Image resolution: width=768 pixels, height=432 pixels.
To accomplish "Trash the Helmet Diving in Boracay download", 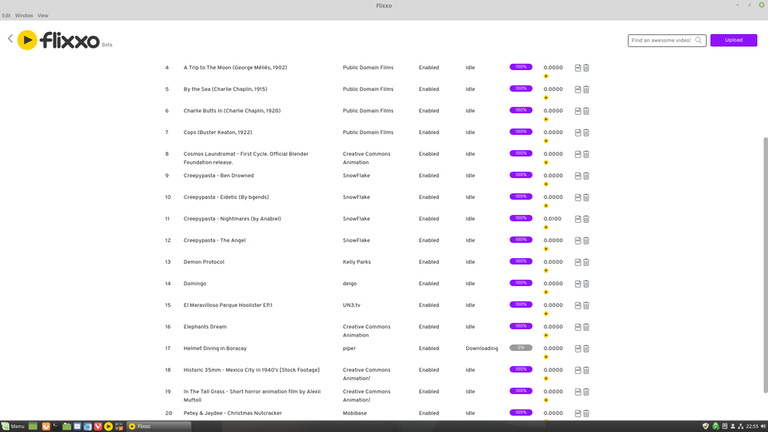I will point(586,349).
